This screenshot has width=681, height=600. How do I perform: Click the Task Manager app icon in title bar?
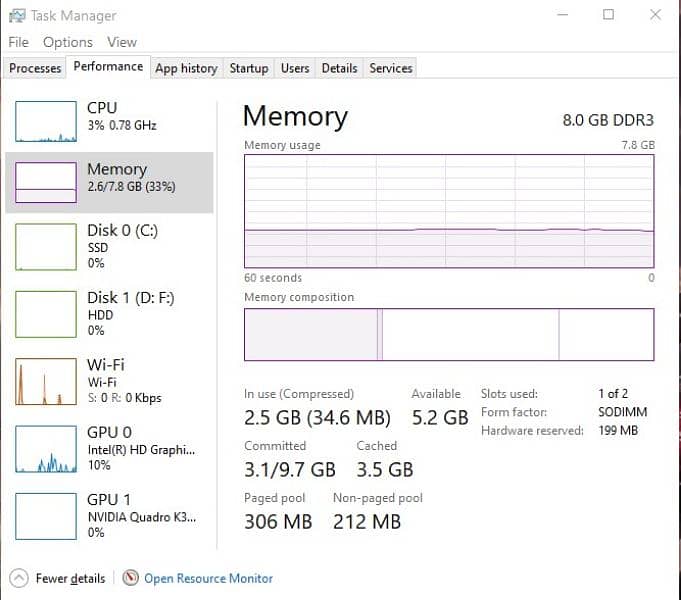pyautogui.click(x=17, y=15)
